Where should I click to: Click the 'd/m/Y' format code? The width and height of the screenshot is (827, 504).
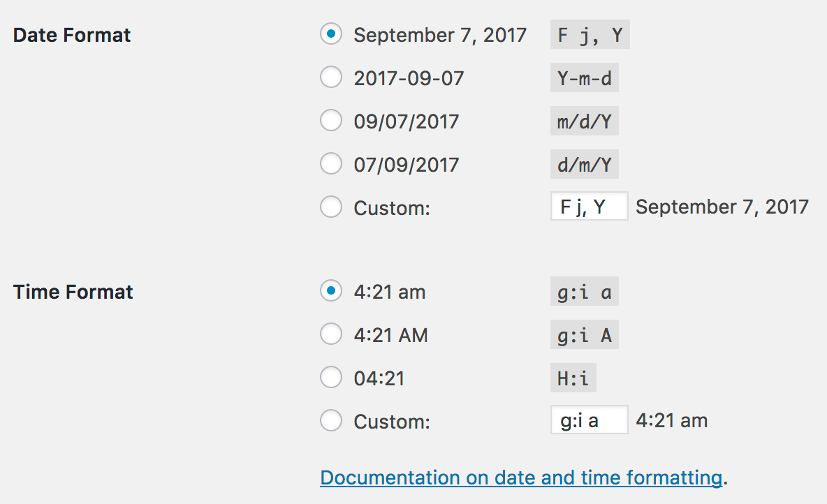[585, 165]
